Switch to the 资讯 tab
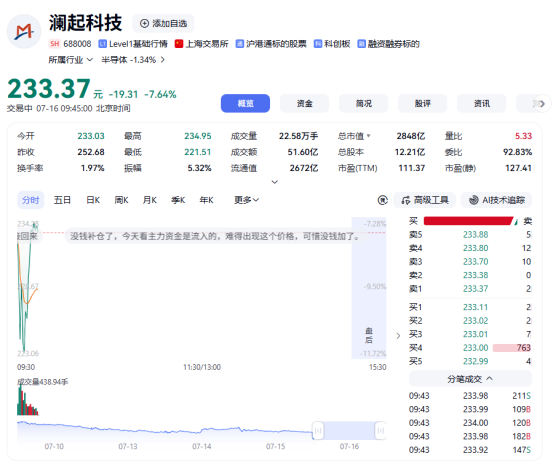This screenshot has width=553, height=467. (x=482, y=103)
